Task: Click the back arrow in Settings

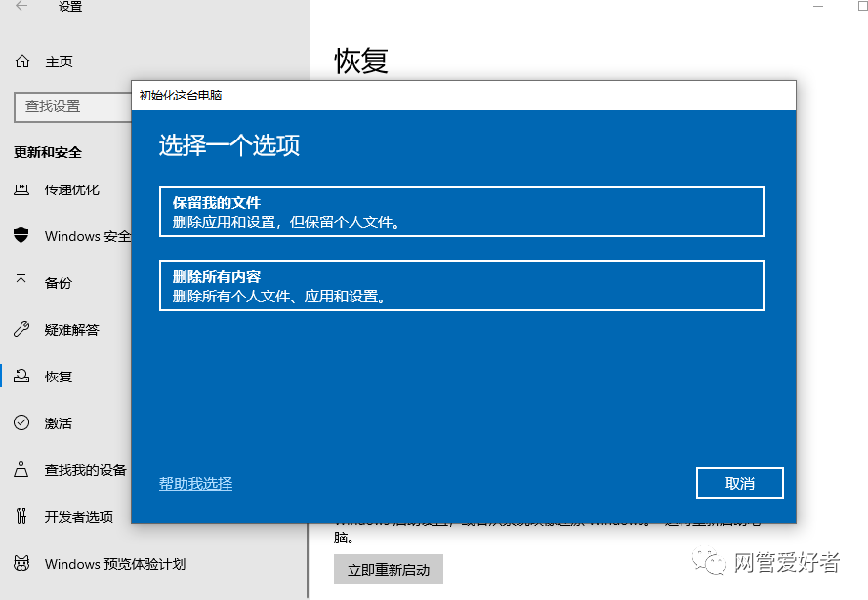Action: point(21,6)
